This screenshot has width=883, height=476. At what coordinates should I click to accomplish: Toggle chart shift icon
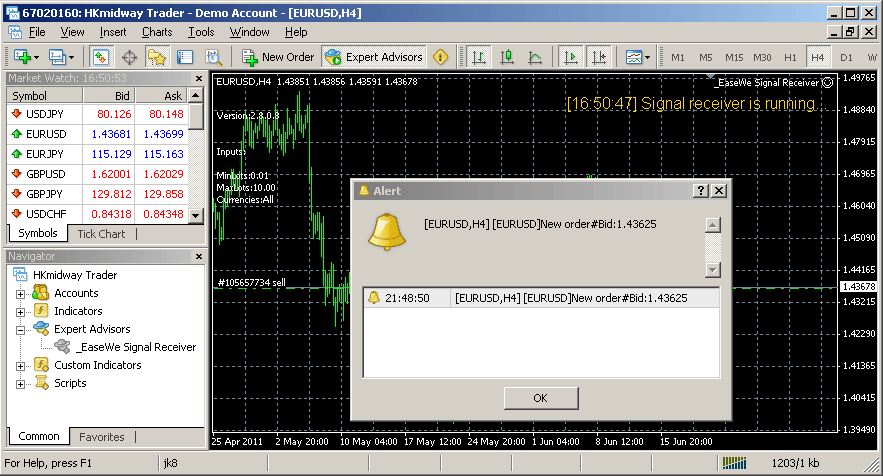[x=599, y=57]
